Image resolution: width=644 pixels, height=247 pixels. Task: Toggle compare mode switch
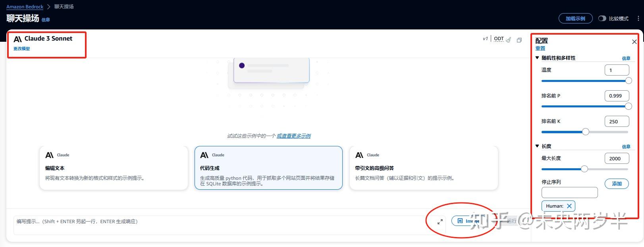coord(602,18)
